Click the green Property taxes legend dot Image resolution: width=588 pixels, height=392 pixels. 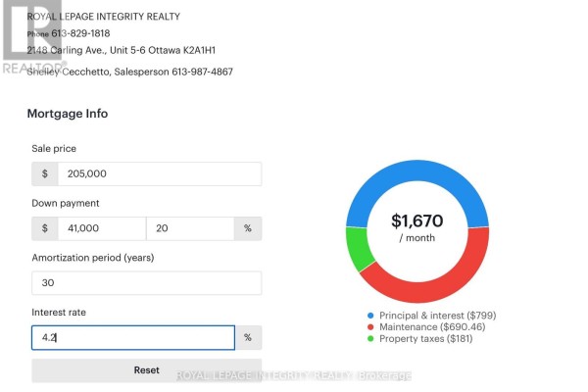[x=370, y=339]
